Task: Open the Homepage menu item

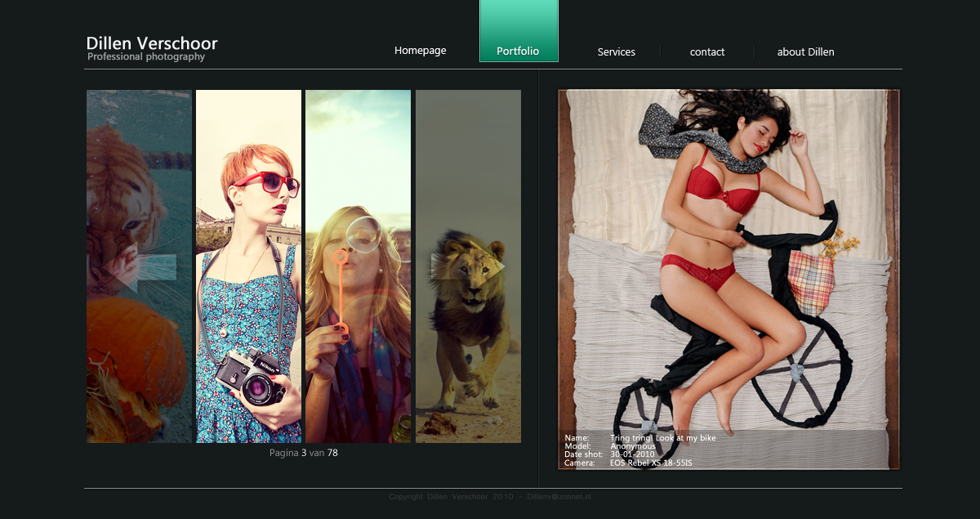Action: coord(421,51)
